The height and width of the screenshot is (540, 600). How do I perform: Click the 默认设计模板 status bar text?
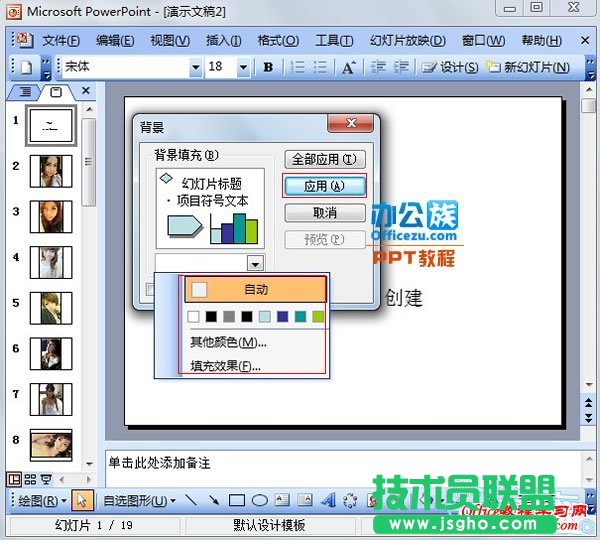[269, 525]
